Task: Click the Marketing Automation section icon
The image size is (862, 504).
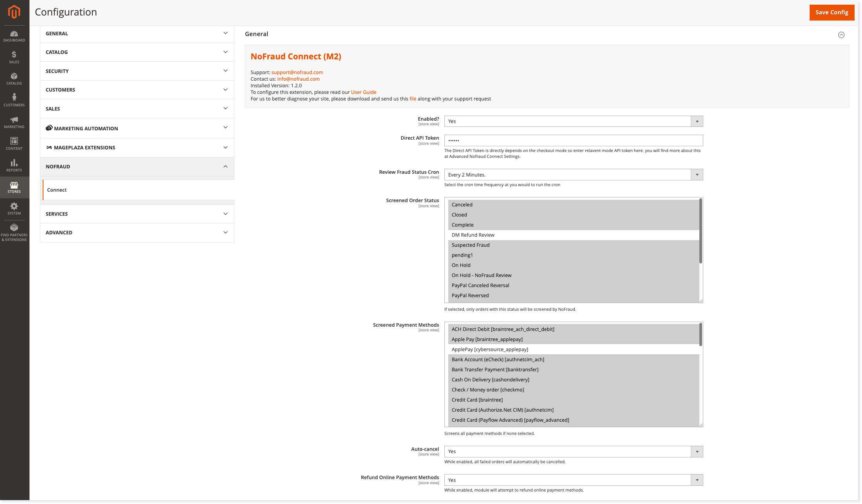Action: click(49, 128)
